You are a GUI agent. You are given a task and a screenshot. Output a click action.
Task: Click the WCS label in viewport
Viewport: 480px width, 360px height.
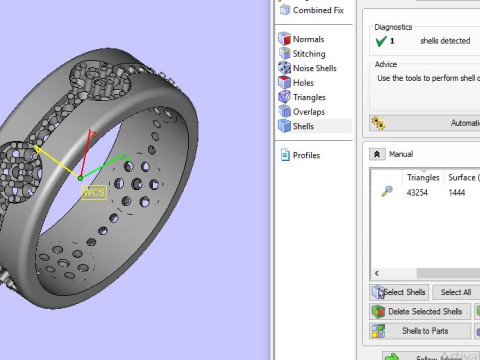94,192
